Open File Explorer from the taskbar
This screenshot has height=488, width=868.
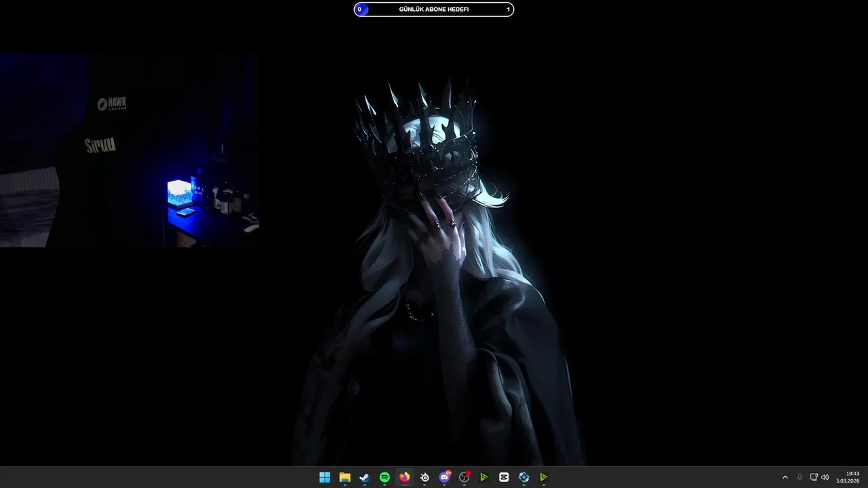point(344,477)
